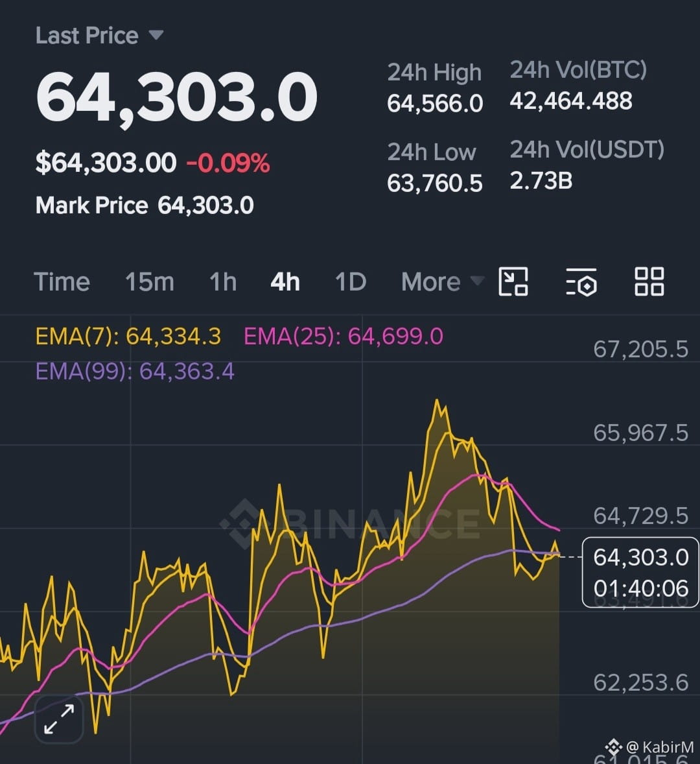Switch chart to the 1h interval
Image resolution: width=700 pixels, height=764 pixels.
click(x=223, y=281)
